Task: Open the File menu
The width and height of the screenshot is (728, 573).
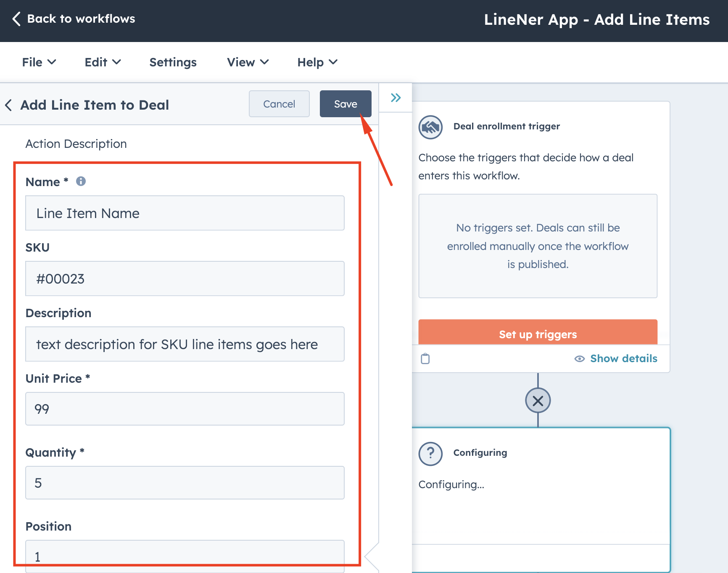Action: click(x=39, y=62)
